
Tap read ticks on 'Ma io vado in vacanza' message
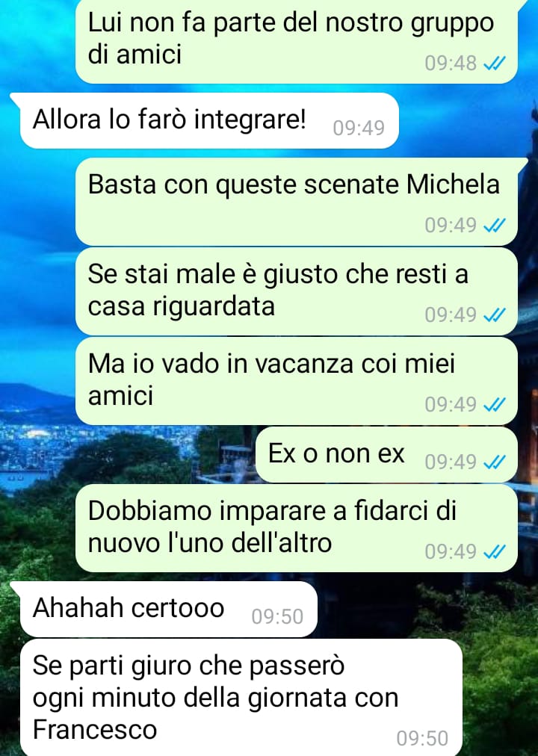click(494, 404)
